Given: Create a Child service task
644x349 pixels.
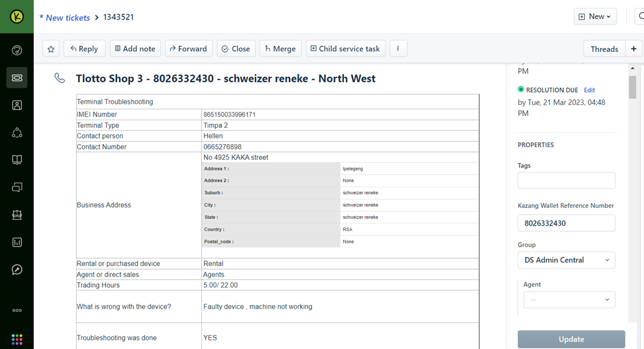Looking at the screenshot, I should click(345, 49).
